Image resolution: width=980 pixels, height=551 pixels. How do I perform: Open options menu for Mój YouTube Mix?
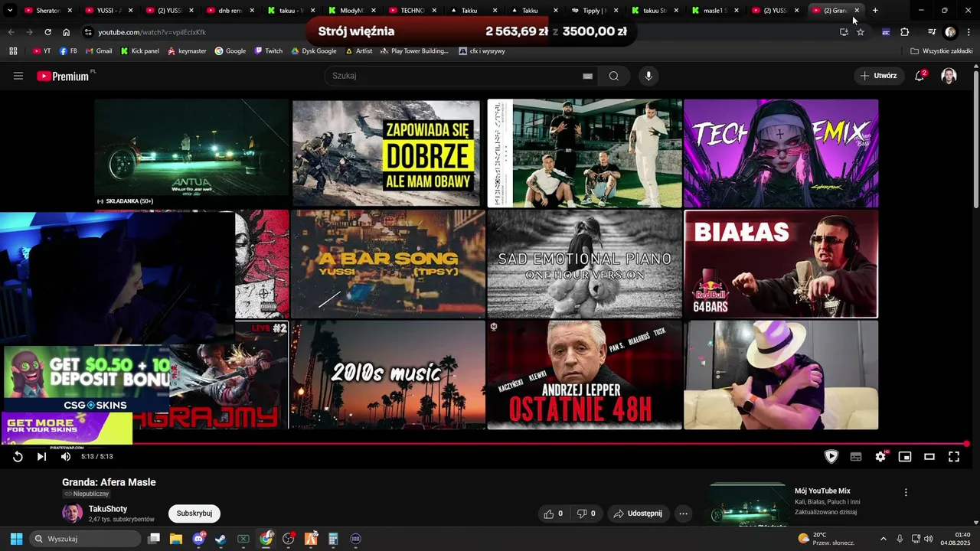(x=906, y=493)
